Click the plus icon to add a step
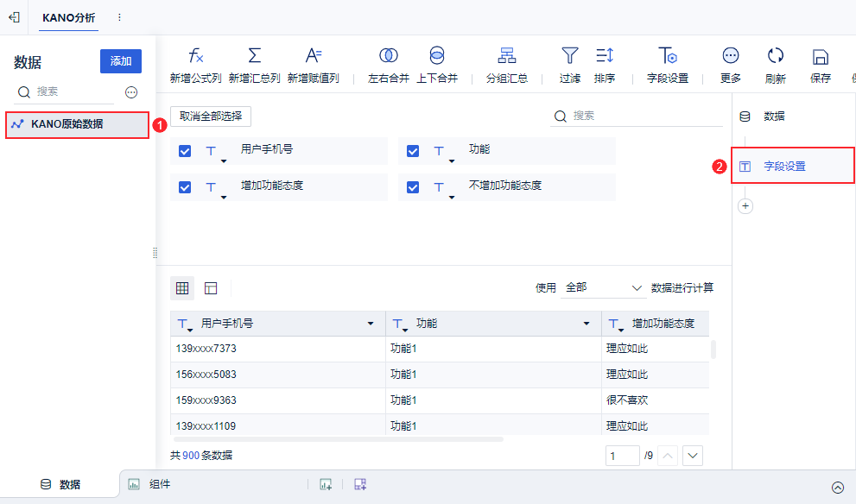 (x=745, y=206)
